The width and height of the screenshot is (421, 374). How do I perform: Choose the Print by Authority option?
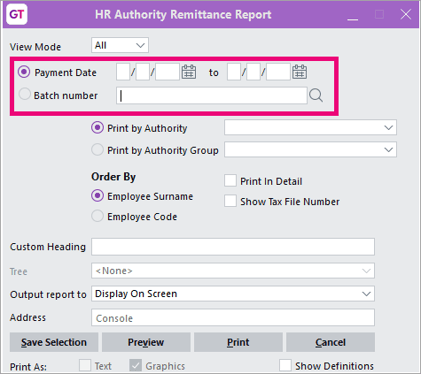point(97,128)
